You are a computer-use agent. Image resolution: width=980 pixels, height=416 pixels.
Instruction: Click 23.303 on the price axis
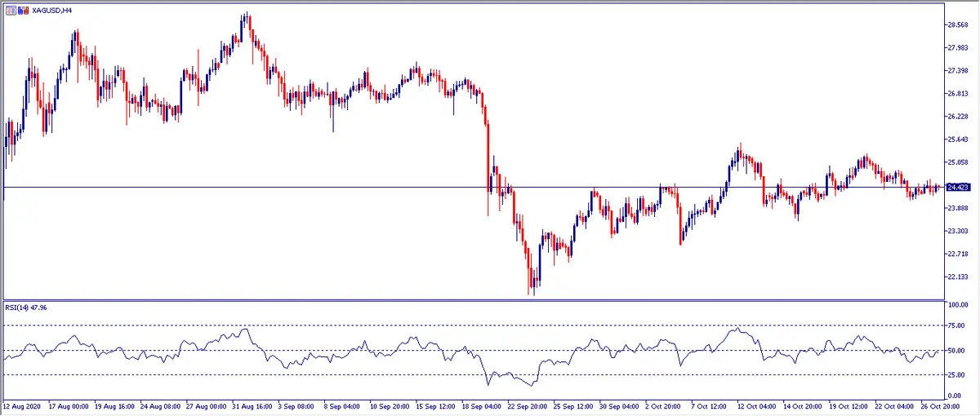click(957, 231)
